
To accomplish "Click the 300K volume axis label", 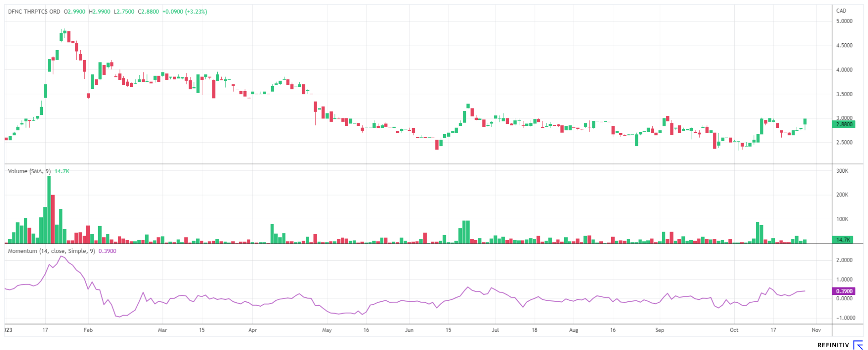I will point(842,171).
